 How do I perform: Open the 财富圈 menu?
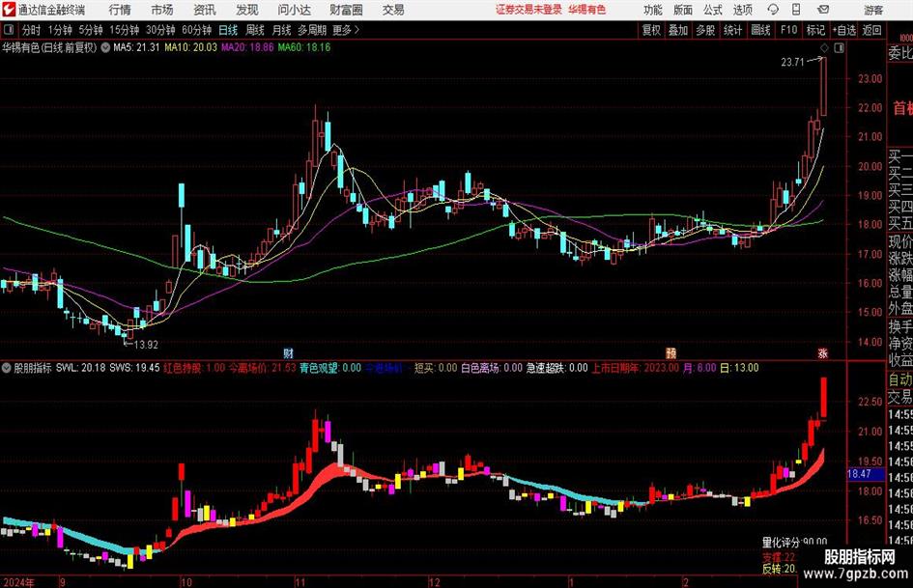pos(346,10)
